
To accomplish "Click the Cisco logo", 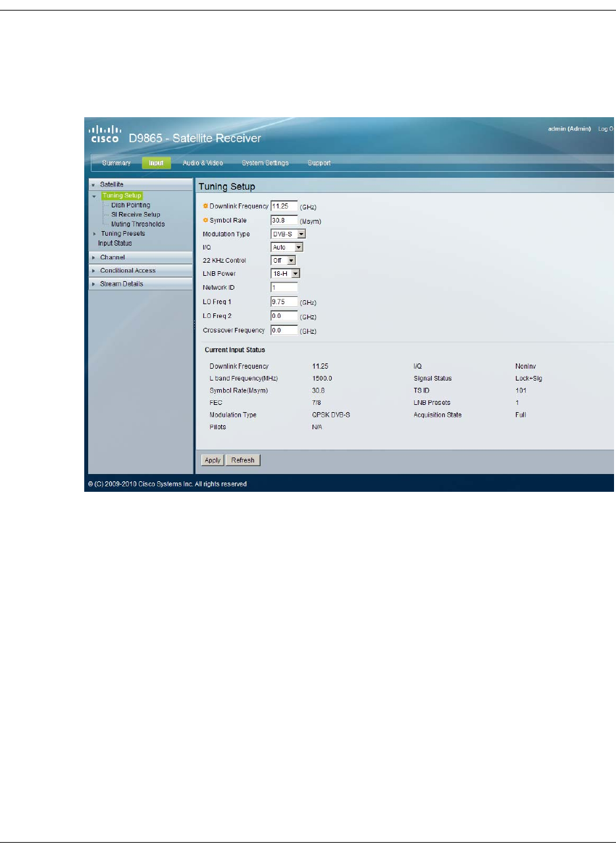I will click(x=104, y=134).
